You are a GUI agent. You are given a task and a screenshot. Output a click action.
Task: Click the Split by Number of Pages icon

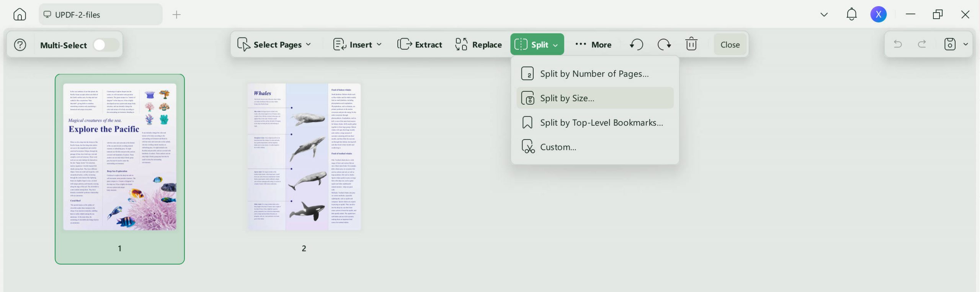point(528,73)
